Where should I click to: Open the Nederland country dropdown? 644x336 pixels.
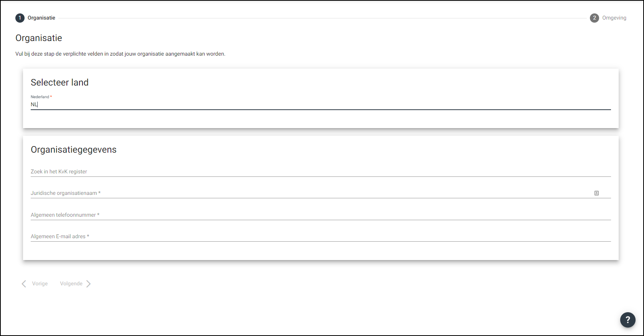point(320,104)
